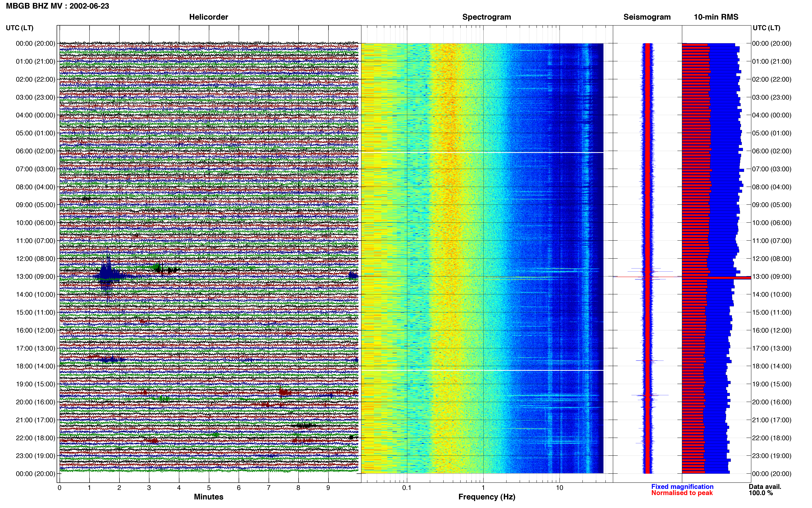
Task: Click the '5' minutes tick label
Action: [209, 488]
